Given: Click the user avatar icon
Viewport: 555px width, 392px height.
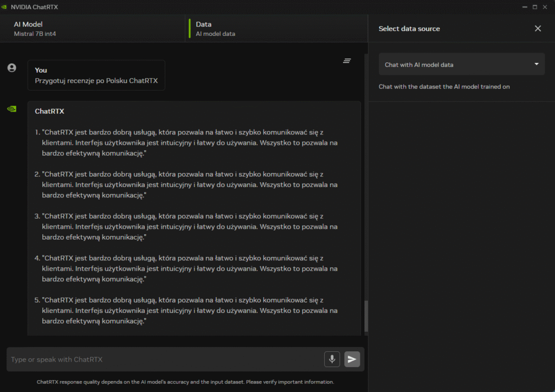Looking at the screenshot, I should click(x=12, y=68).
